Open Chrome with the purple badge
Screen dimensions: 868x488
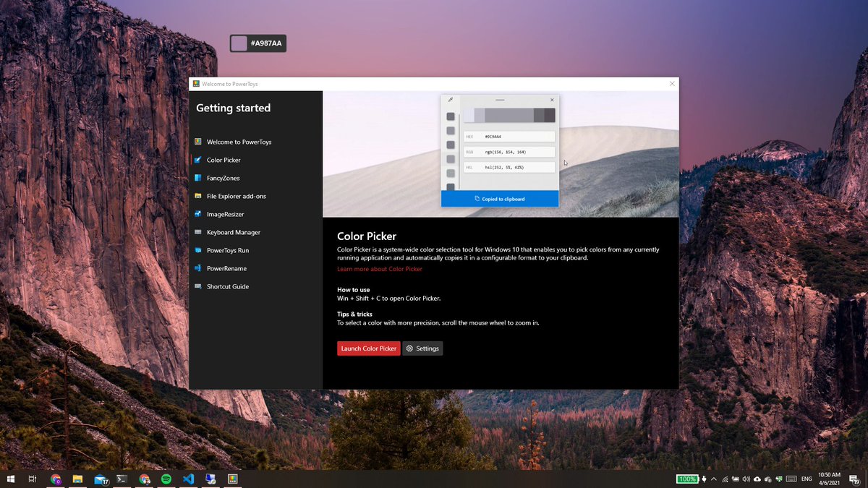click(56, 479)
